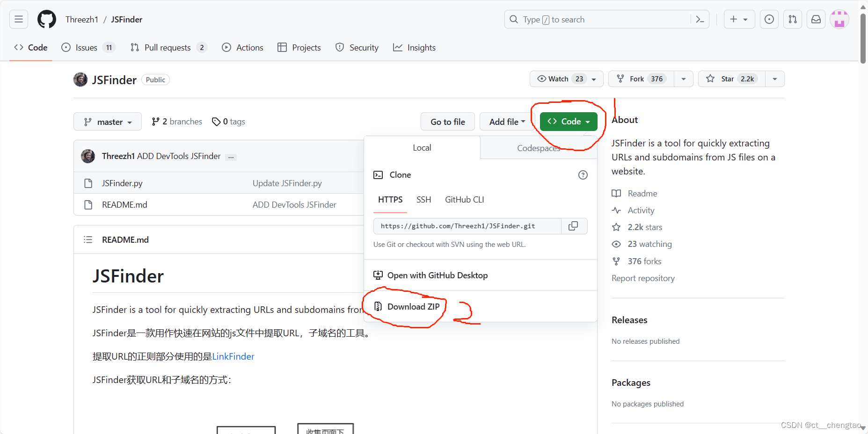Click Threezh1 author name in commit row
The height and width of the screenshot is (434, 868).
118,156
